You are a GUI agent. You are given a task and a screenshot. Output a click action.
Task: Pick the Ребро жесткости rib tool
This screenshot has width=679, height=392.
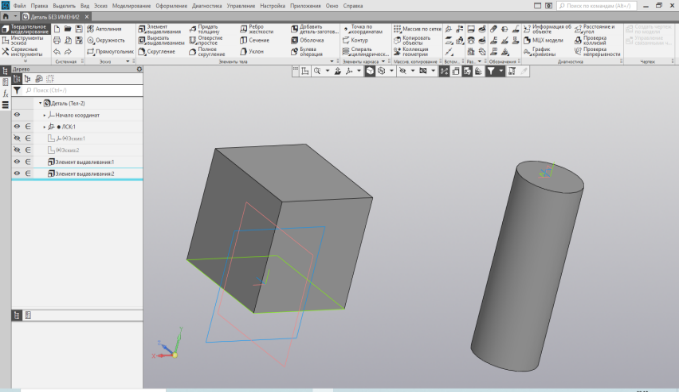(x=257, y=29)
